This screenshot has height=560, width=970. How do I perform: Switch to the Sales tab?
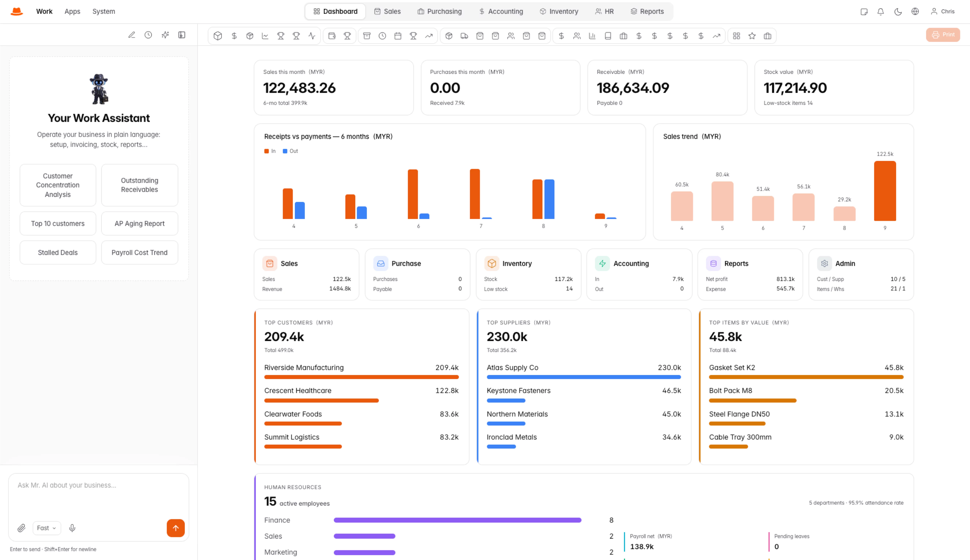point(387,12)
